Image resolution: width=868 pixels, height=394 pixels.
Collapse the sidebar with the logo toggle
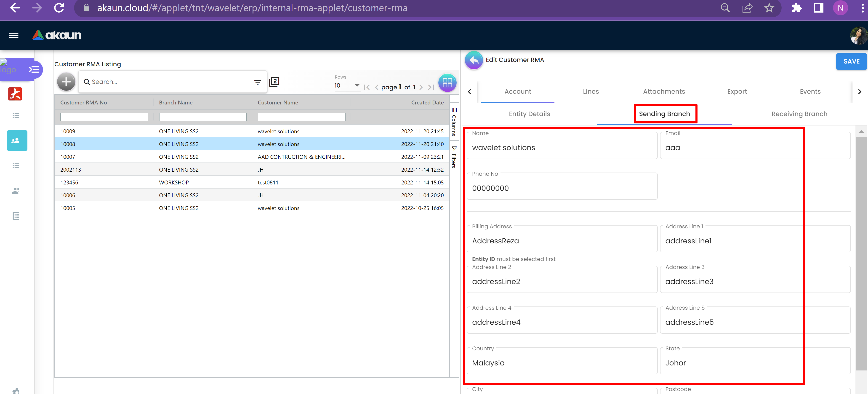pyautogui.click(x=34, y=70)
